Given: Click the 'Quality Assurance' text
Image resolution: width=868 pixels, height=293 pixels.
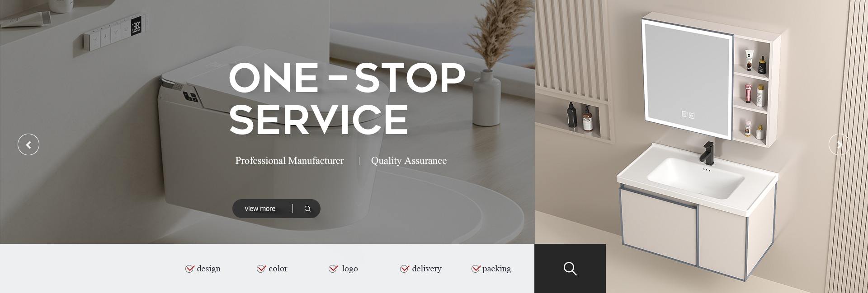Looking at the screenshot, I should (x=409, y=161).
